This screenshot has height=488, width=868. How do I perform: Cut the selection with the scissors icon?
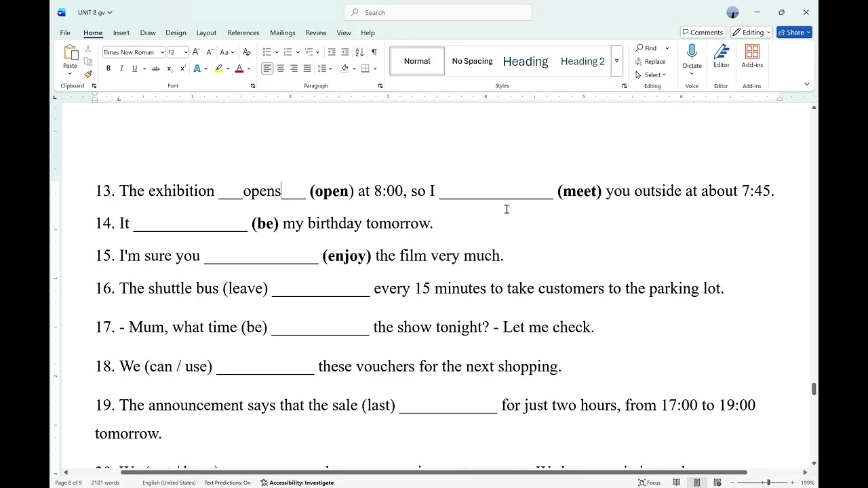click(88, 49)
